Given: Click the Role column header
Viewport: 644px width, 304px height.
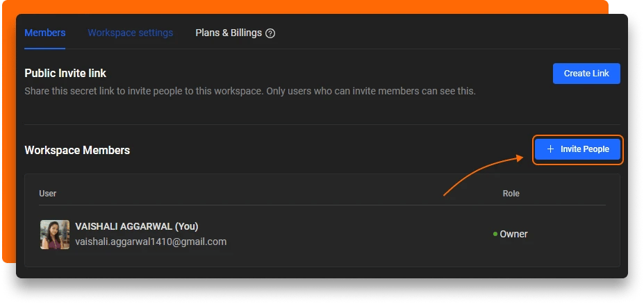Looking at the screenshot, I should click(511, 193).
